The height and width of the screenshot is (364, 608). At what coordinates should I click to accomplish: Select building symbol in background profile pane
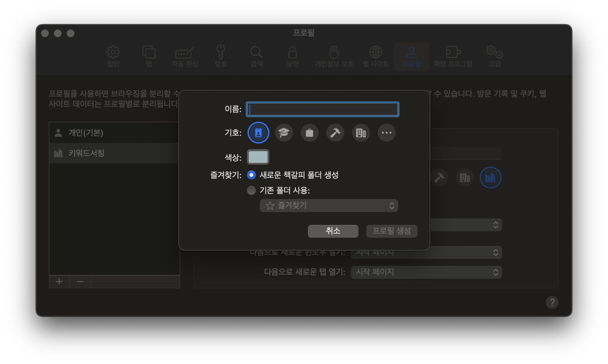[x=465, y=178]
